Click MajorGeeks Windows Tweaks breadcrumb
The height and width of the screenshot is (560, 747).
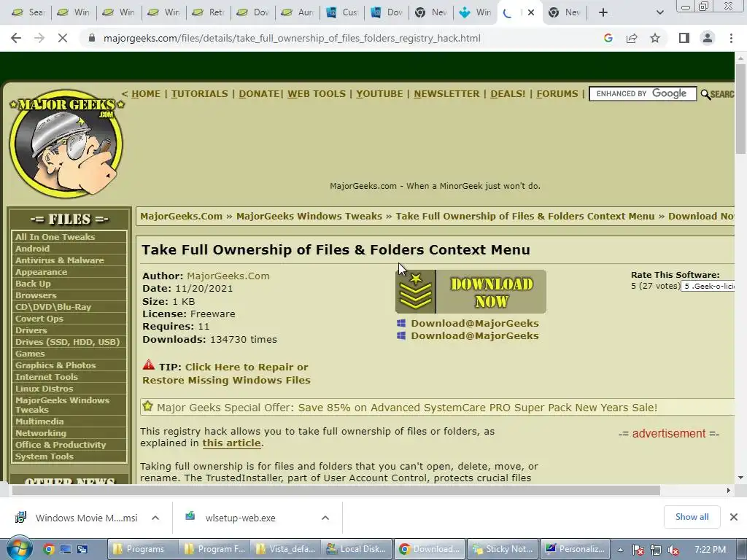point(309,216)
